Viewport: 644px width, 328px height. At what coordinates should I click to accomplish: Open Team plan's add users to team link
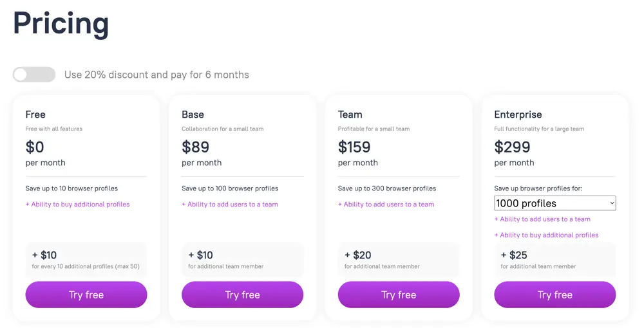[386, 205]
